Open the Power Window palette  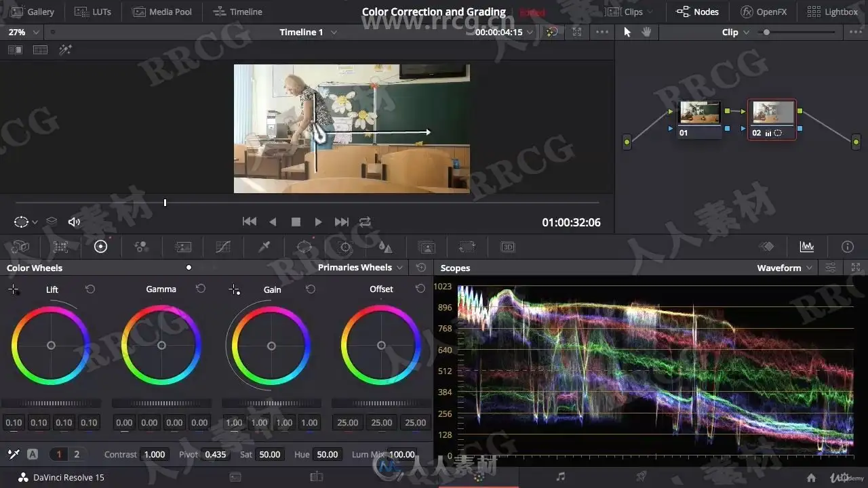click(304, 247)
